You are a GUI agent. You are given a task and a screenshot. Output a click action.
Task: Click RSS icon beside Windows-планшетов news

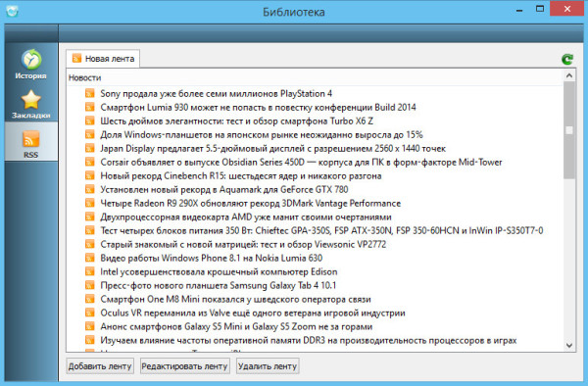[89, 134]
